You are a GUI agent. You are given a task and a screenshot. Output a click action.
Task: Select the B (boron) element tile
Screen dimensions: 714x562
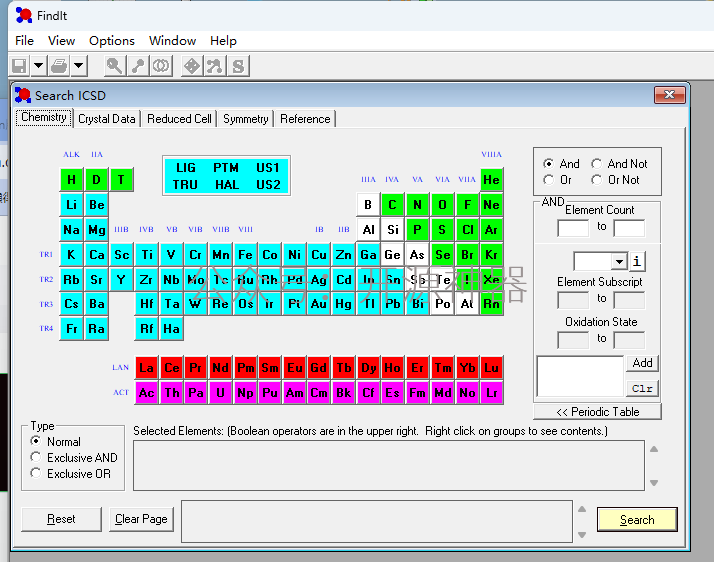(x=368, y=205)
